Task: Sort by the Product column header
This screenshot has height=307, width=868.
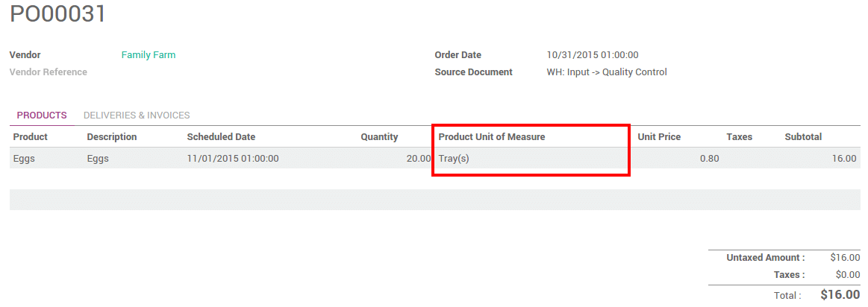Action: [31, 137]
